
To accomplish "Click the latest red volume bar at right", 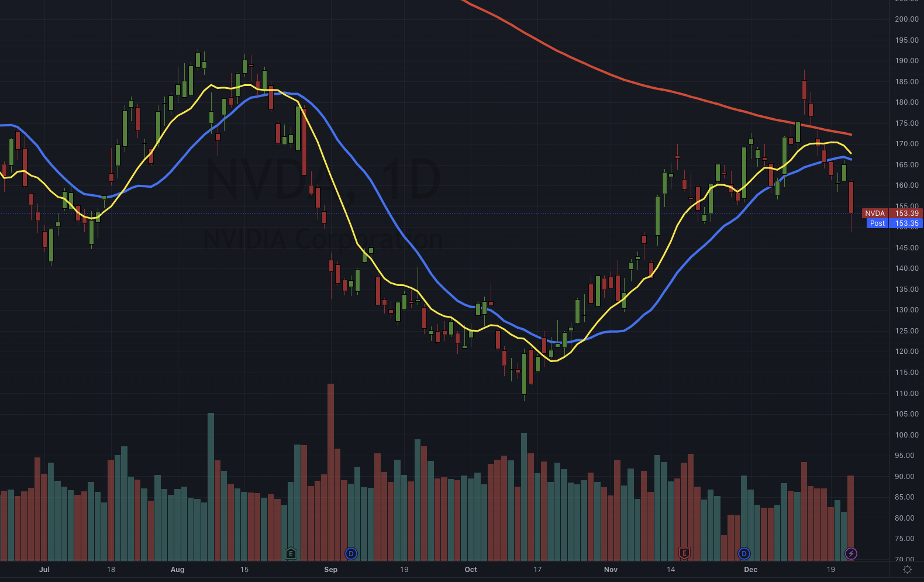I will pos(850,518).
